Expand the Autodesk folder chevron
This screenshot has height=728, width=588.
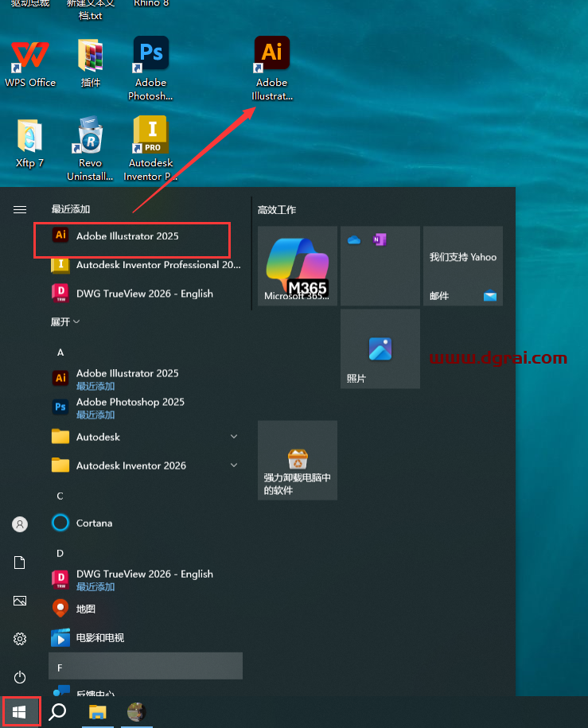(x=234, y=437)
